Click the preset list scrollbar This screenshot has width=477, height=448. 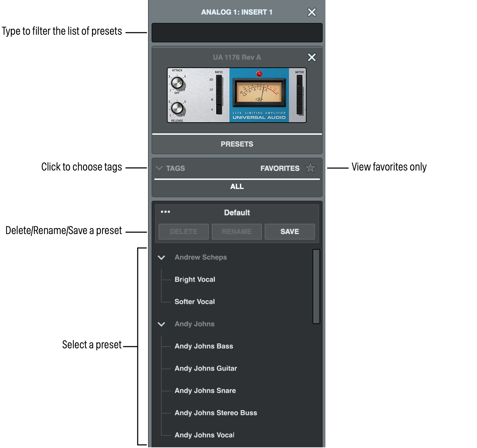click(316, 287)
